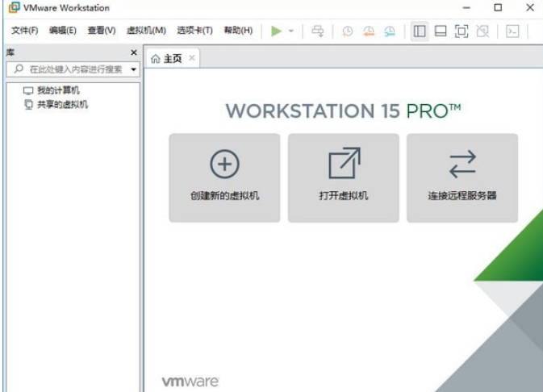Screen dimensions: 543x392
Task: Select 我的计算机 in library tree
Action: 58,90
